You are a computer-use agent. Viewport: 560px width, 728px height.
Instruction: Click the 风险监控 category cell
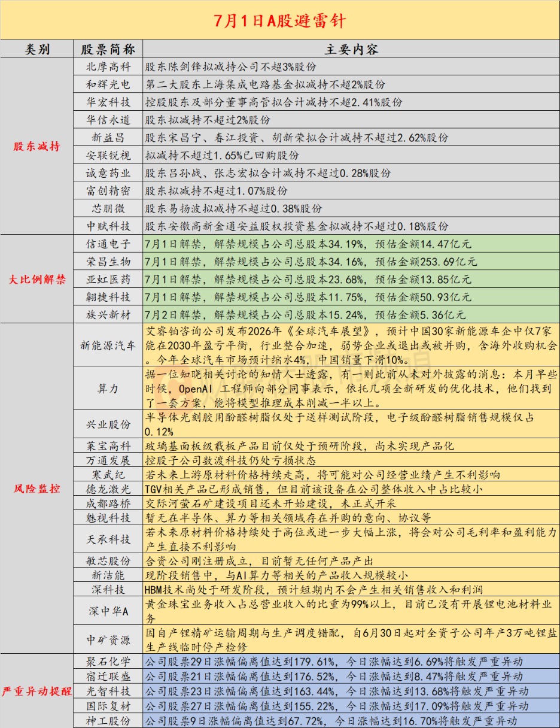[x=37, y=489]
